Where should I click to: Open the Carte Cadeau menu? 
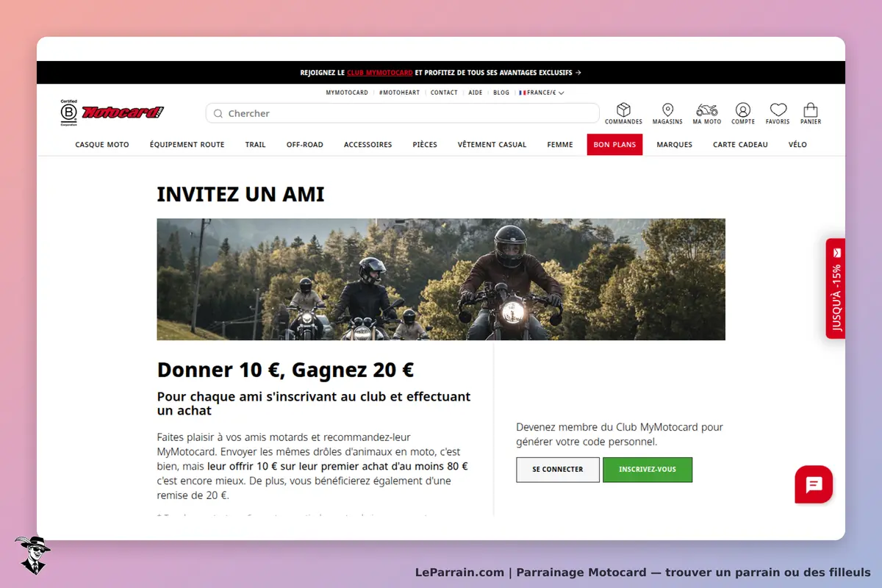pos(740,145)
